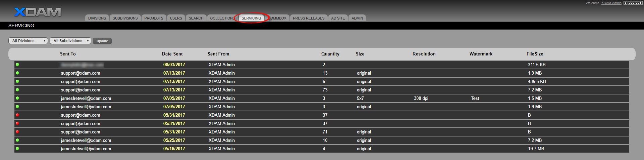The image size is (644, 160).
Task: Click green status dot for 05/16/2017 row
Action: [17, 149]
